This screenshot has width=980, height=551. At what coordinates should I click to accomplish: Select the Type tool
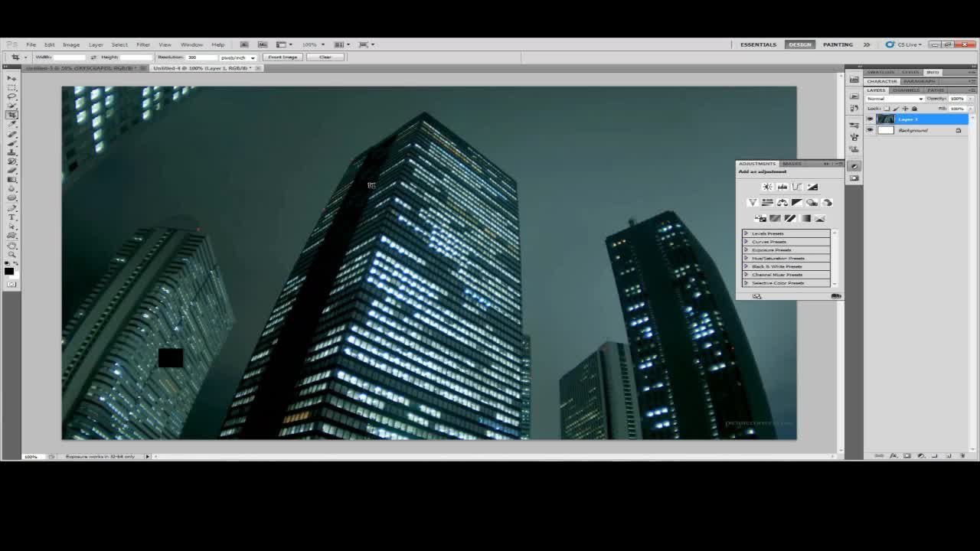(x=11, y=217)
